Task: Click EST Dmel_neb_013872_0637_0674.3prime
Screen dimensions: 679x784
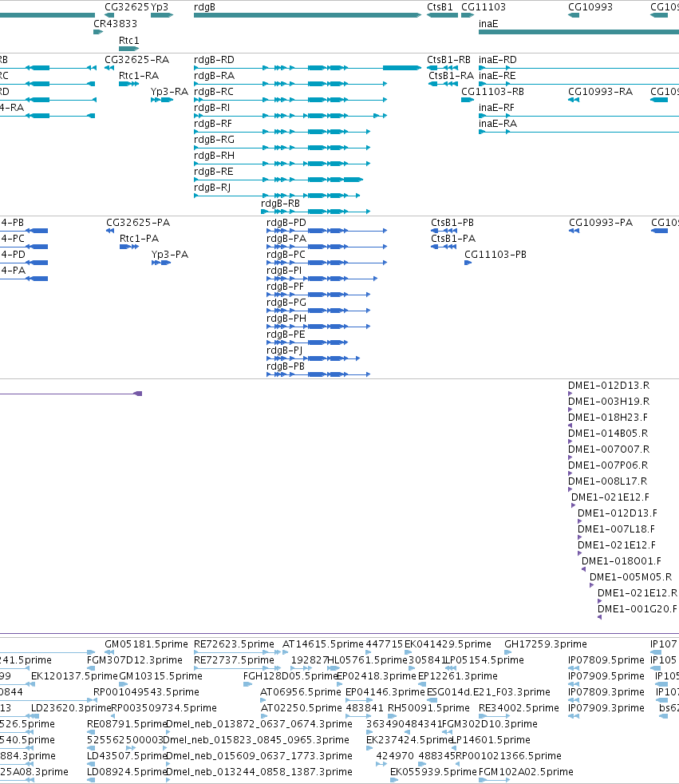Action: [259, 724]
